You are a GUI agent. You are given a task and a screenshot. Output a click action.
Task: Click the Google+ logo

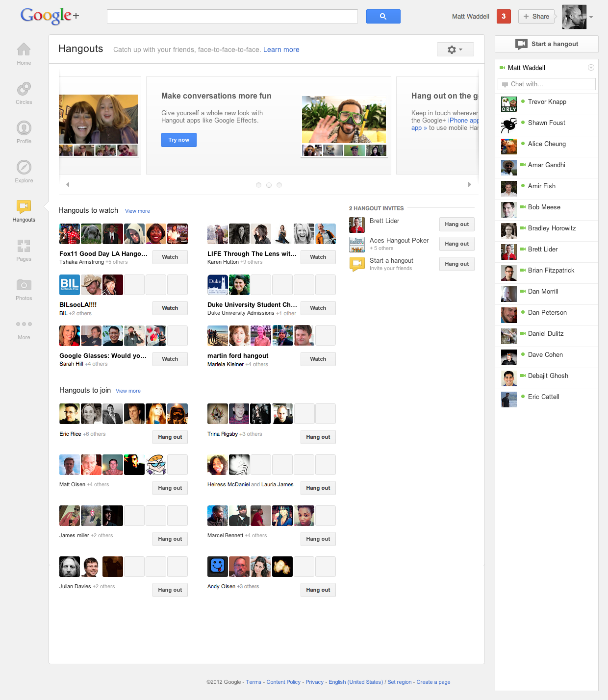[49, 16]
